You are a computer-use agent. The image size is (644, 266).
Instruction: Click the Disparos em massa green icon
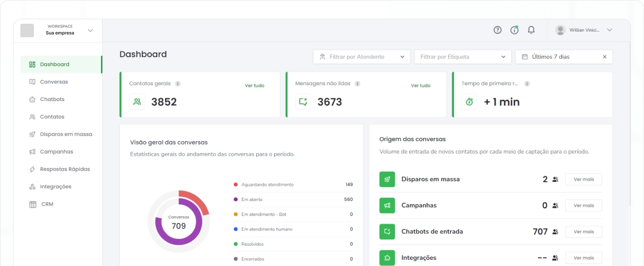tap(387, 179)
